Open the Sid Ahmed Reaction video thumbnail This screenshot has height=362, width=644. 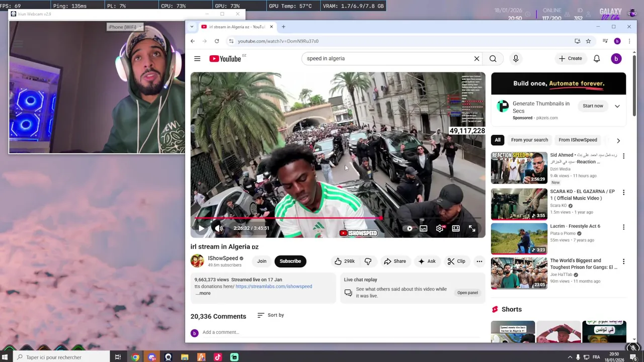tap(519, 167)
